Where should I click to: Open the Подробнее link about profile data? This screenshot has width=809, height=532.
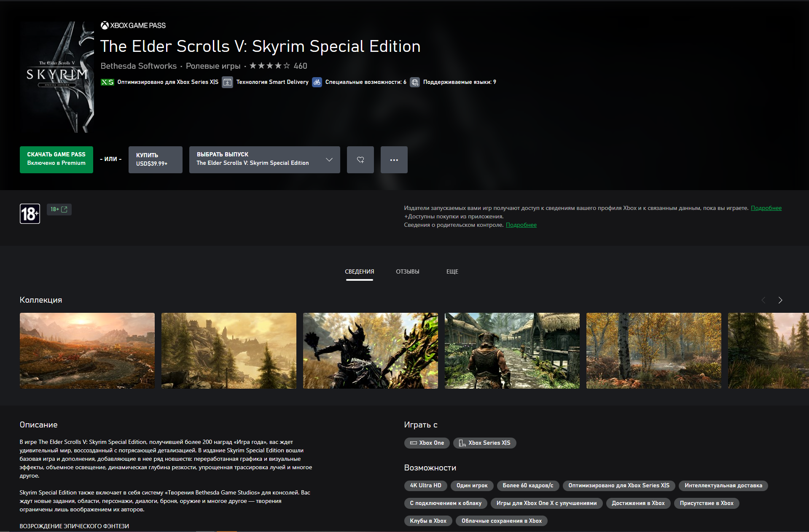click(766, 208)
